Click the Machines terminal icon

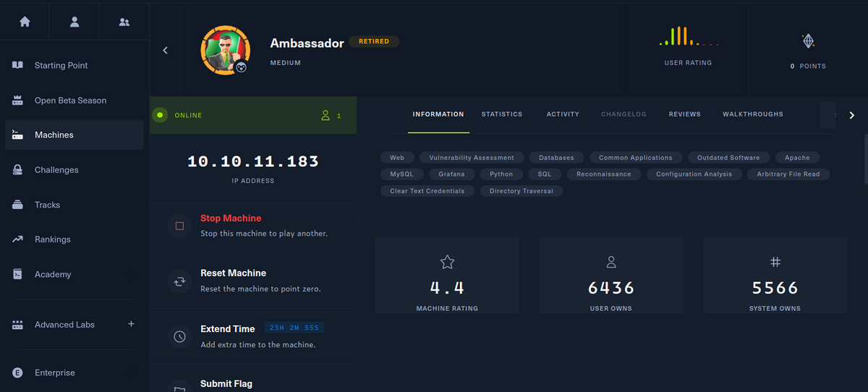click(x=18, y=135)
